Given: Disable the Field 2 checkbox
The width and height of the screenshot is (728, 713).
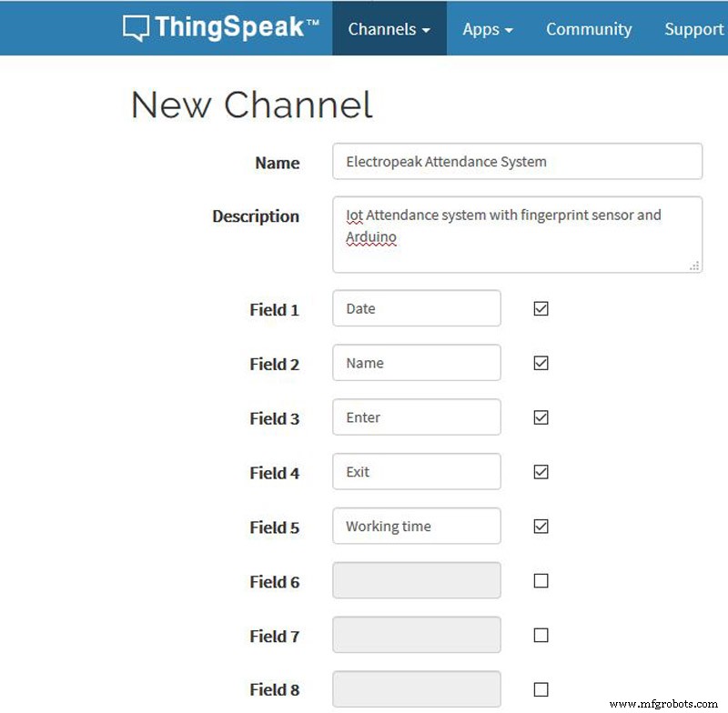Looking at the screenshot, I should coord(541,364).
